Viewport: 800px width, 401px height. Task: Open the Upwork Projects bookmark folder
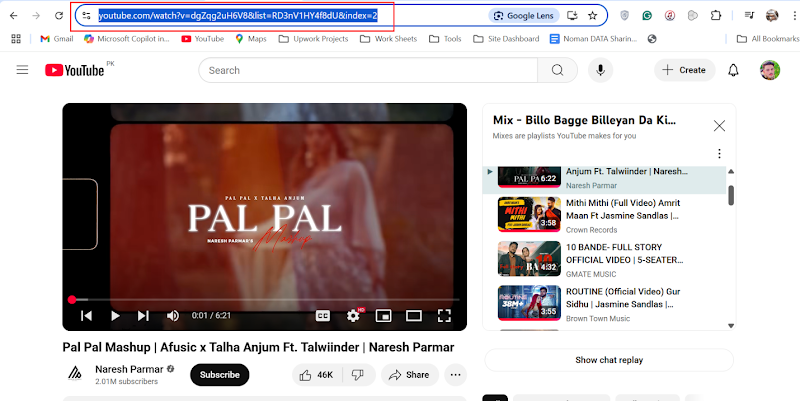313,39
